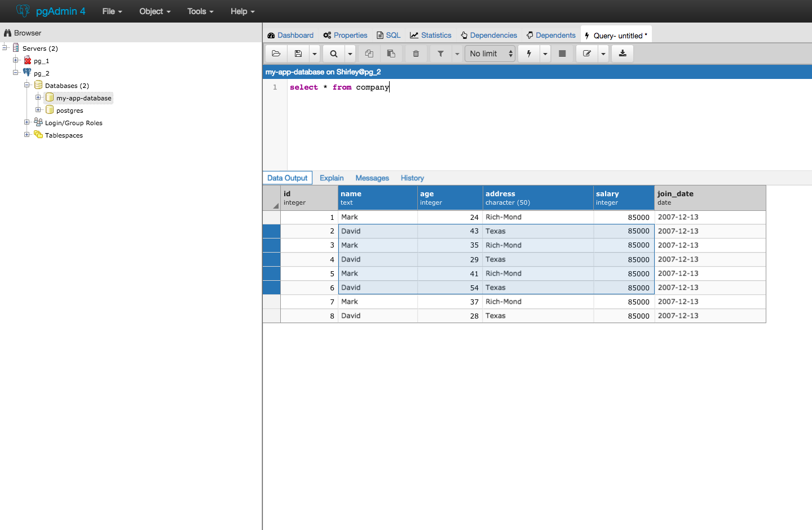The height and width of the screenshot is (530, 812).
Task: Toggle filter on the result set
Action: [x=440, y=53]
